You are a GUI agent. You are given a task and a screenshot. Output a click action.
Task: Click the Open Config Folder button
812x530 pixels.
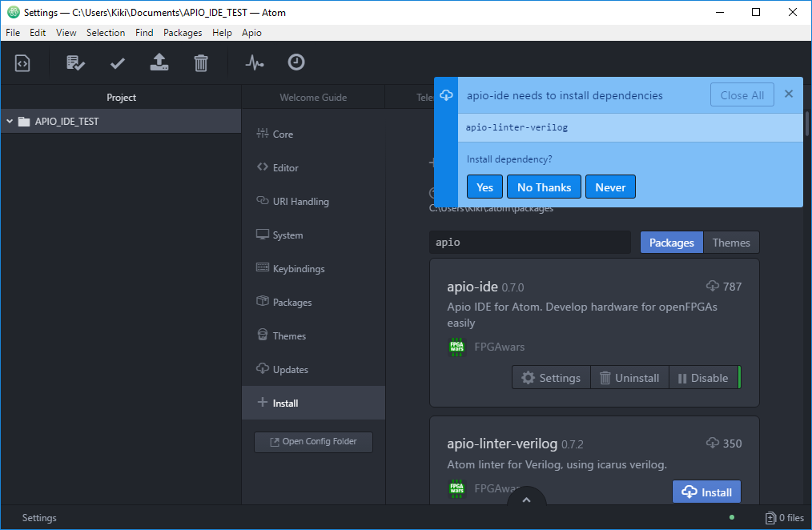[x=313, y=442]
